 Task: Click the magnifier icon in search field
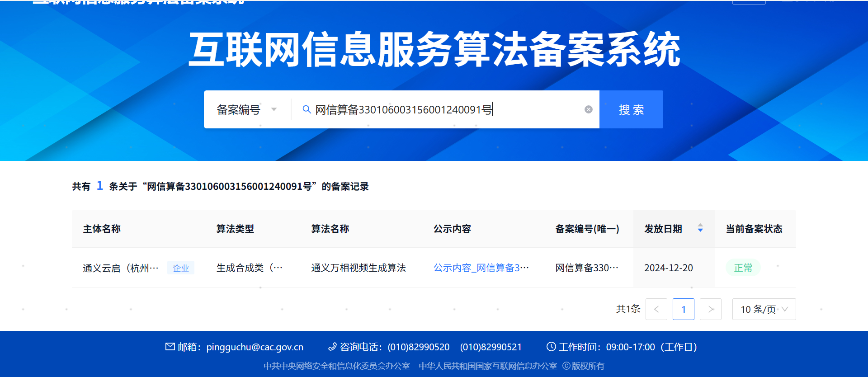[307, 109]
